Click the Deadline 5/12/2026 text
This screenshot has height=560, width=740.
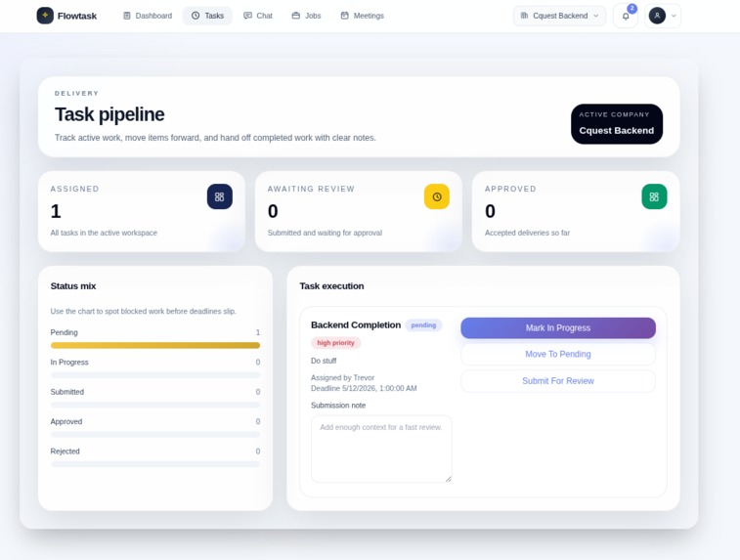click(x=364, y=388)
